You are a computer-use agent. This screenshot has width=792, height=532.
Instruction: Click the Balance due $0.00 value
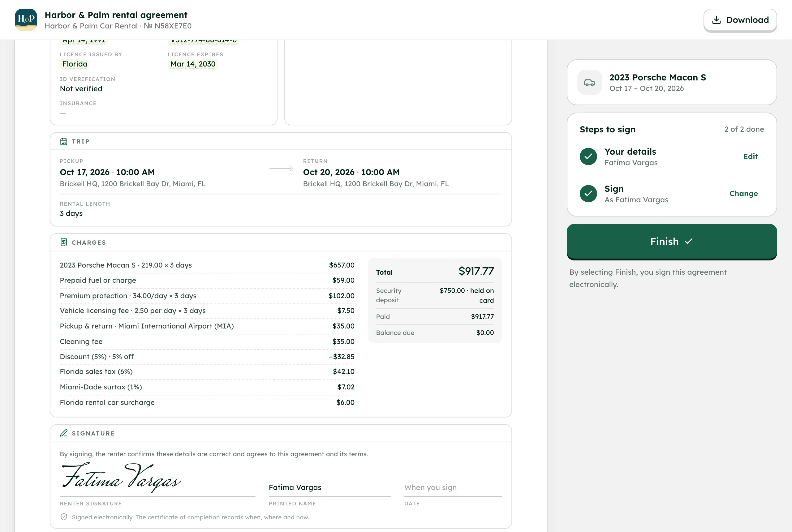[x=485, y=333]
